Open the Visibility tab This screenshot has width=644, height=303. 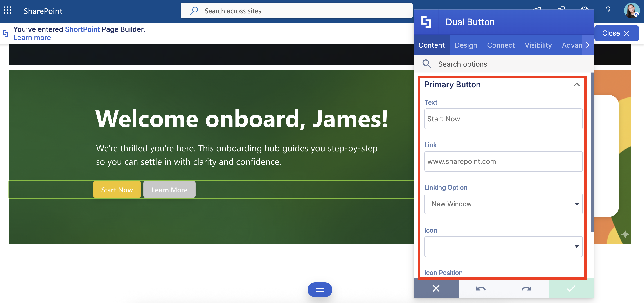pos(538,45)
